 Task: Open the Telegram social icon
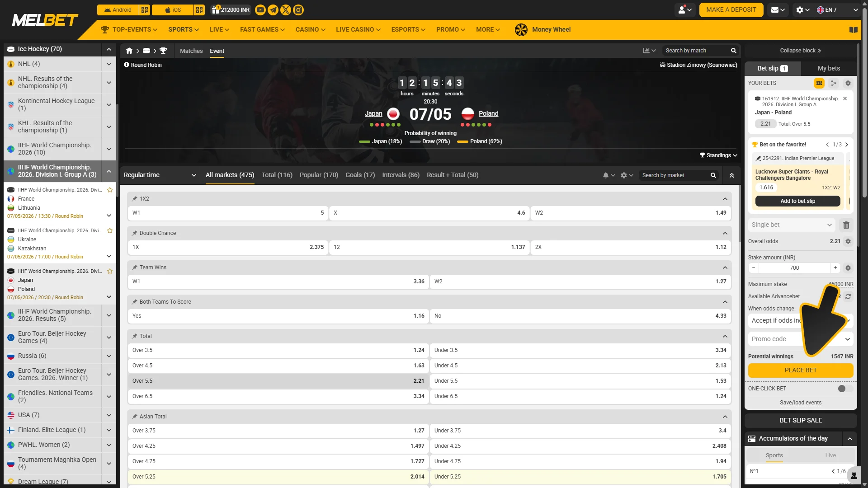[x=273, y=10]
